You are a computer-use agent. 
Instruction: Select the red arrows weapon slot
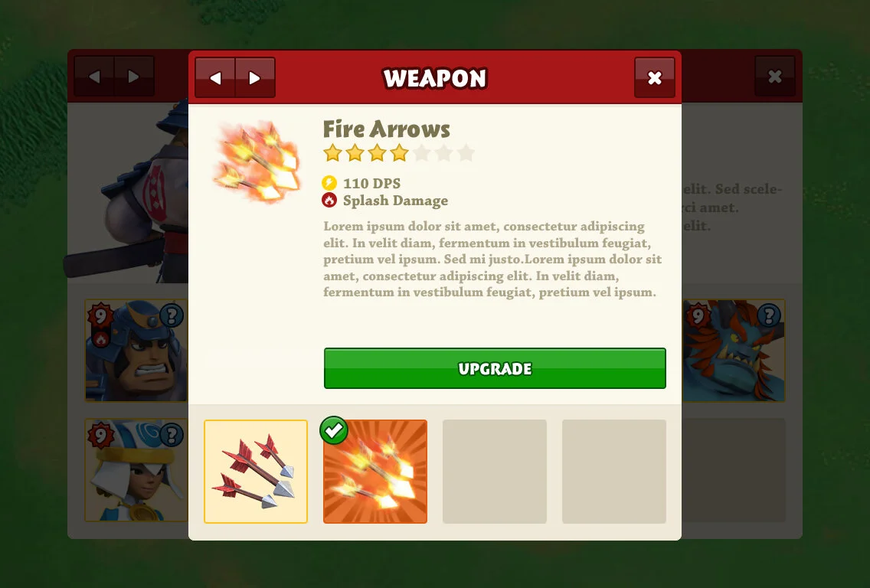pyautogui.click(x=256, y=472)
